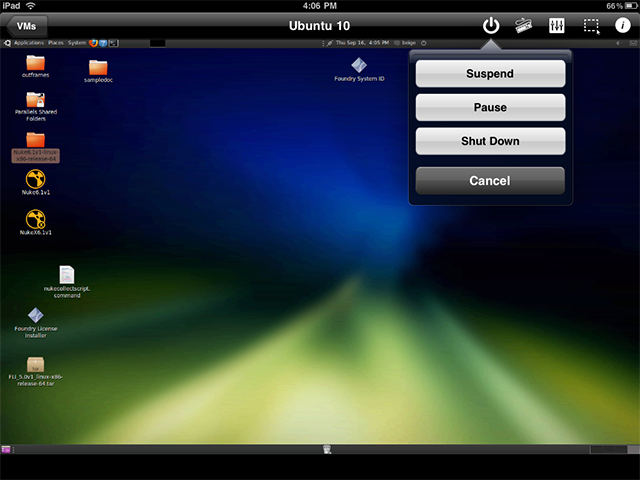This screenshot has height=480, width=640.
Task: Launch Firefox from the Ubuntu panel
Action: point(93,43)
